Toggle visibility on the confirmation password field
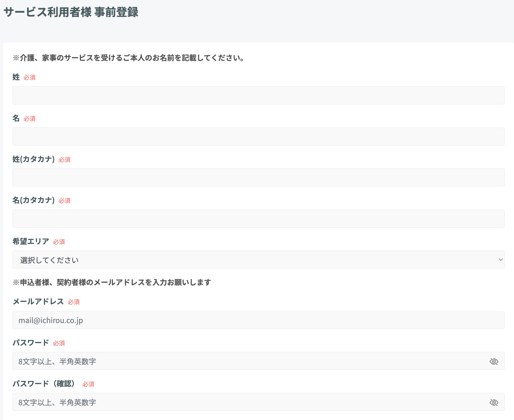 pyautogui.click(x=494, y=402)
